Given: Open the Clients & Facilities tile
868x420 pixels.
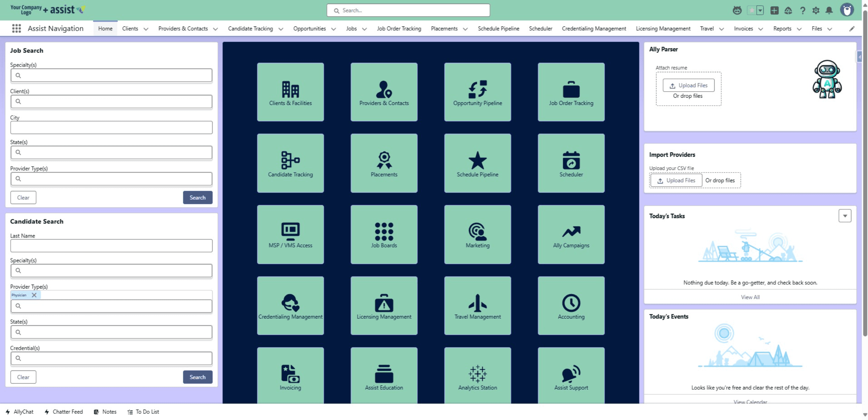Looking at the screenshot, I should (290, 92).
